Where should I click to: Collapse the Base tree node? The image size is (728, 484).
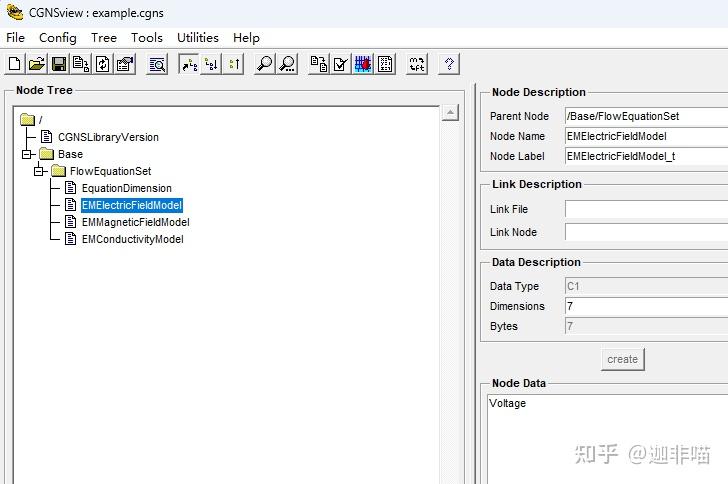[27, 154]
